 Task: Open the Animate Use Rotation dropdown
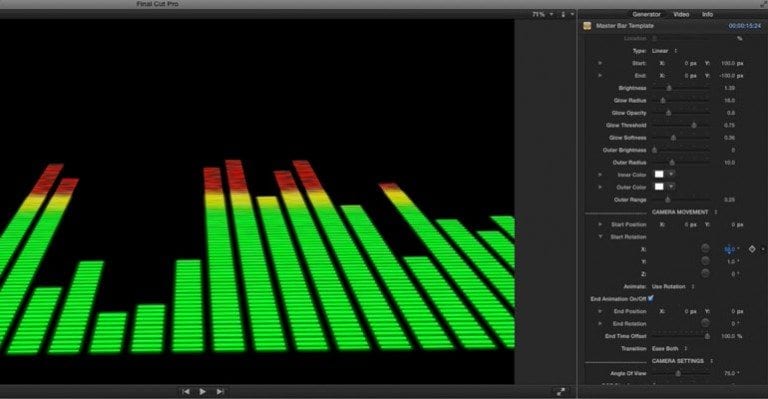(x=673, y=286)
